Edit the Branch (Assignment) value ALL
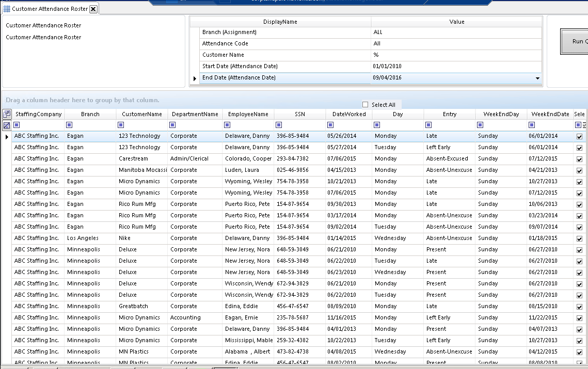Image resolution: width=588 pixels, height=369 pixels. [x=456, y=32]
